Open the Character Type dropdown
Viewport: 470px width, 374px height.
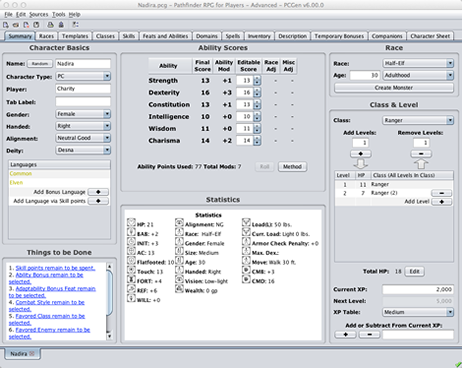point(83,76)
